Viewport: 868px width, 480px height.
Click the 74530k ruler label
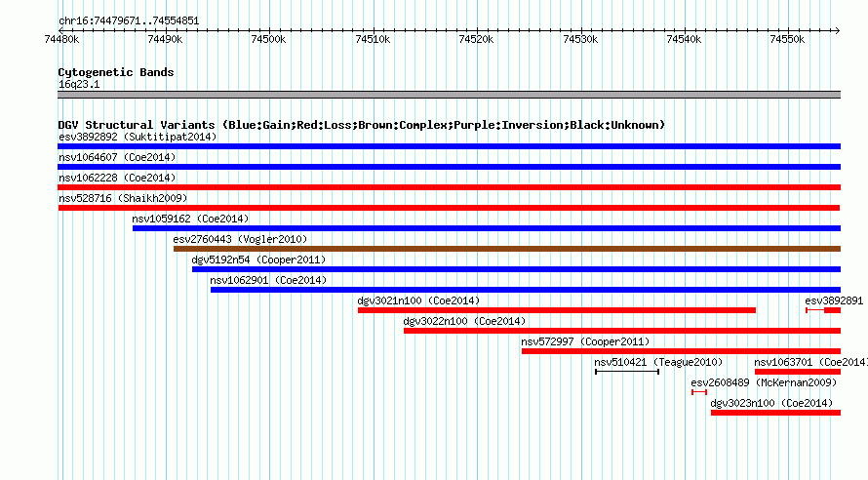pos(580,39)
